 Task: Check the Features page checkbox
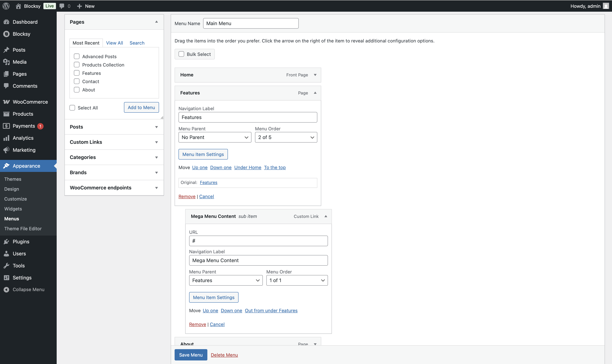pos(77,73)
